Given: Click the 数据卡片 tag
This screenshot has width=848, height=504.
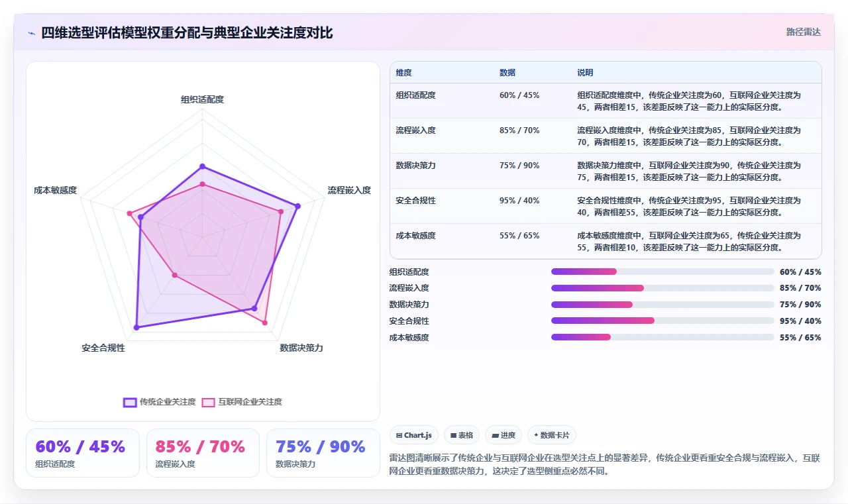Looking at the screenshot, I should (552, 435).
